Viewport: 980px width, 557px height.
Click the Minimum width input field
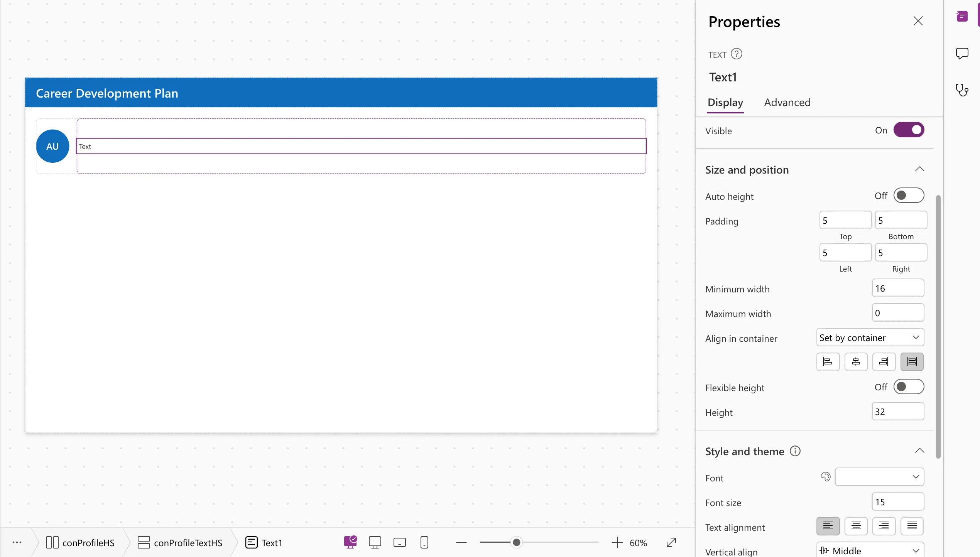click(898, 288)
